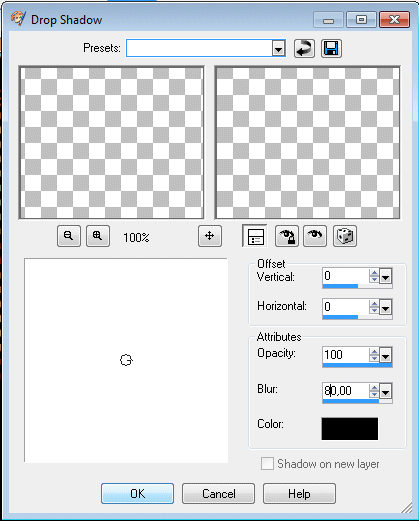Enable the Shadow on new layer checkbox
The height and width of the screenshot is (521, 419).
(x=267, y=464)
